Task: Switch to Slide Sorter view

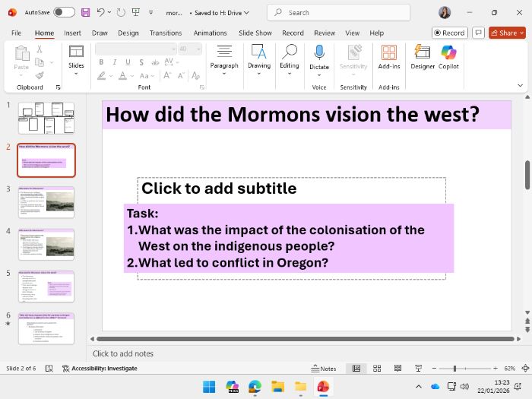Action: click(377, 368)
